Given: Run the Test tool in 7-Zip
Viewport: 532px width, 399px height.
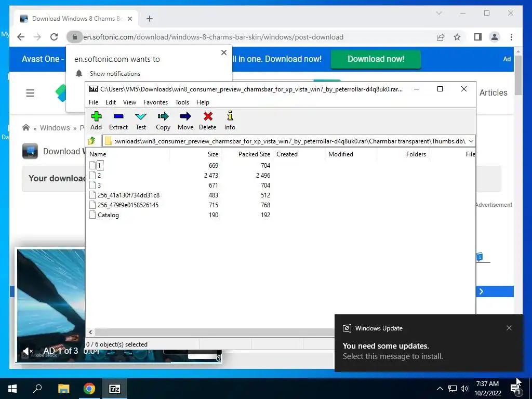Looking at the screenshot, I should point(141,121).
